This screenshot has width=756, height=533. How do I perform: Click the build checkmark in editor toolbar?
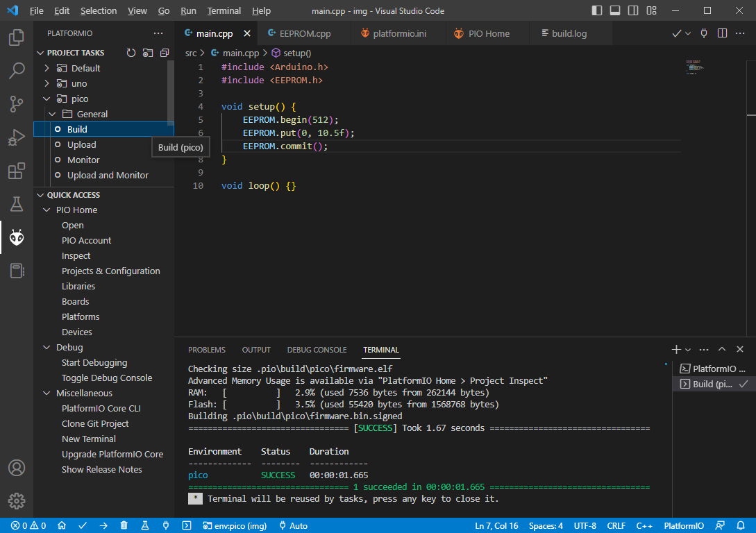[x=676, y=33]
